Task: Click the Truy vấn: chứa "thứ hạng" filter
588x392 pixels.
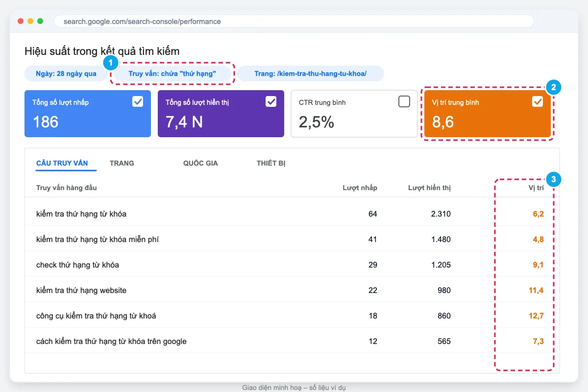Action: (x=172, y=73)
